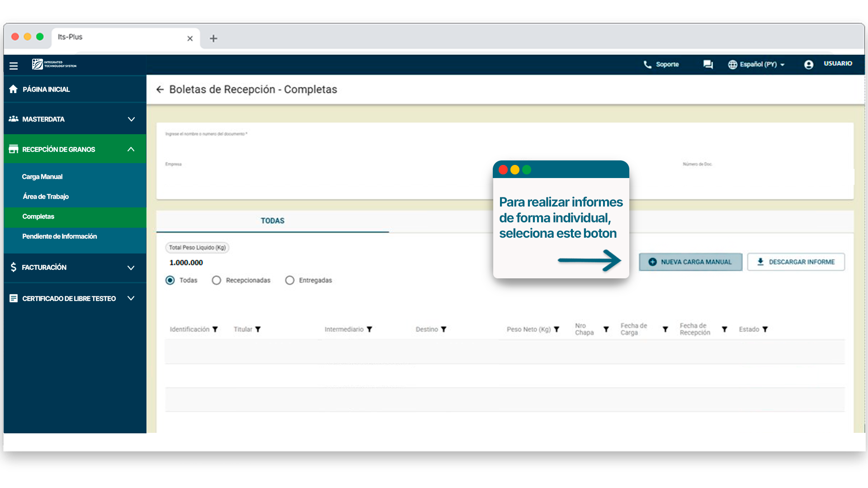Open Pendiente de Información menu item
868x488 pixels.
pyautogui.click(x=60, y=236)
